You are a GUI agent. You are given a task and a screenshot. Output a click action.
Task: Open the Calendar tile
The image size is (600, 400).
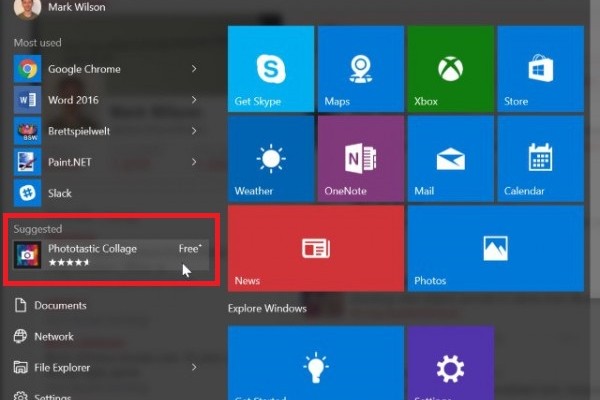[541, 158]
